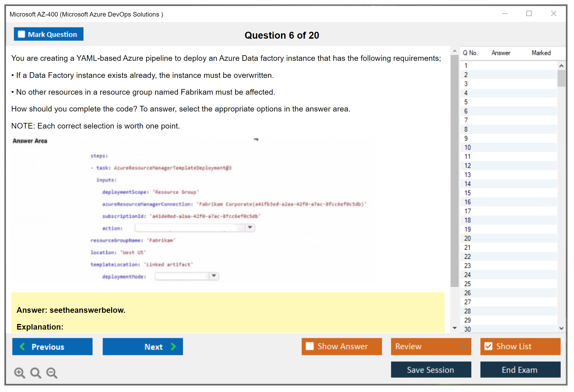Open the action dropdown in answer area
The width and height of the screenshot is (574, 392).
(250, 227)
